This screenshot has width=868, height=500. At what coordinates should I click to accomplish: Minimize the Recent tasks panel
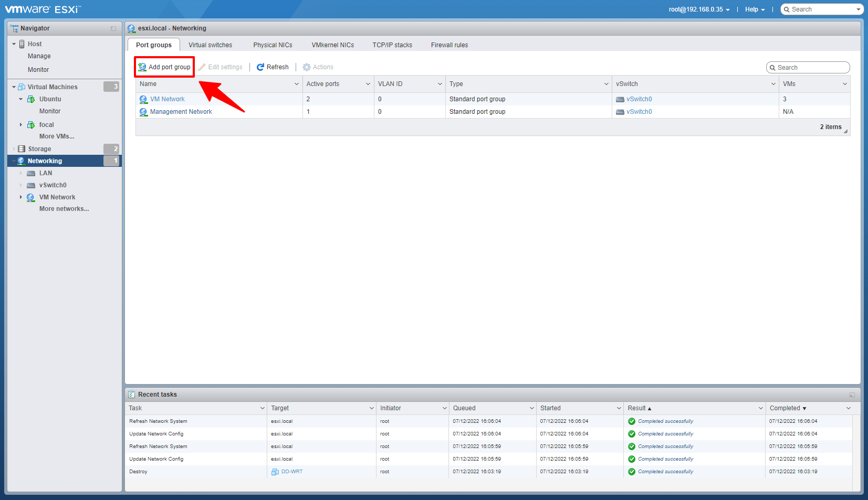pos(852,395)
